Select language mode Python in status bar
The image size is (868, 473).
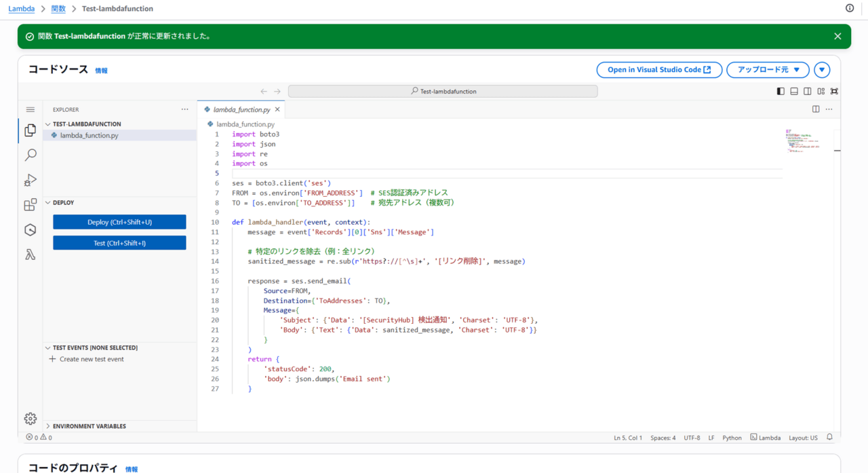click(x=732, y=438)
